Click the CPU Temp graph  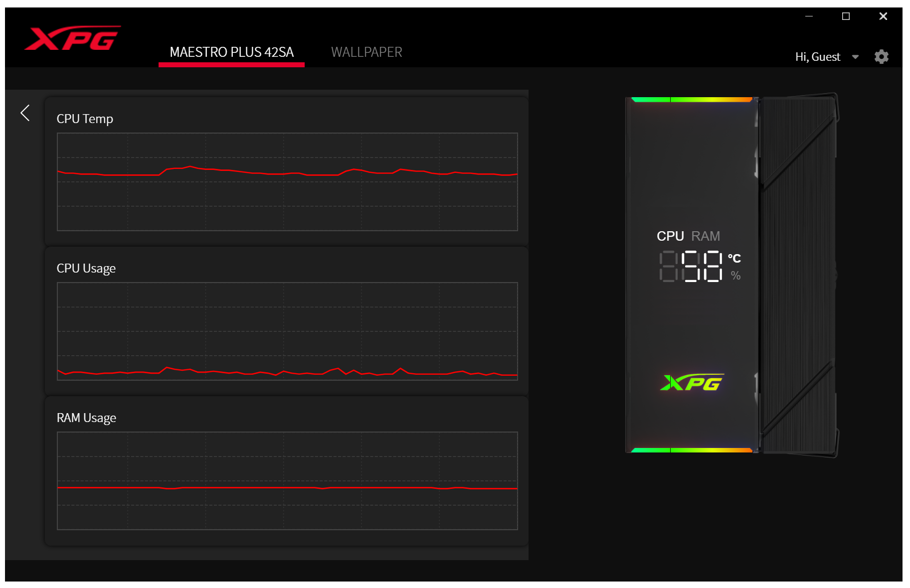(287, 182)
